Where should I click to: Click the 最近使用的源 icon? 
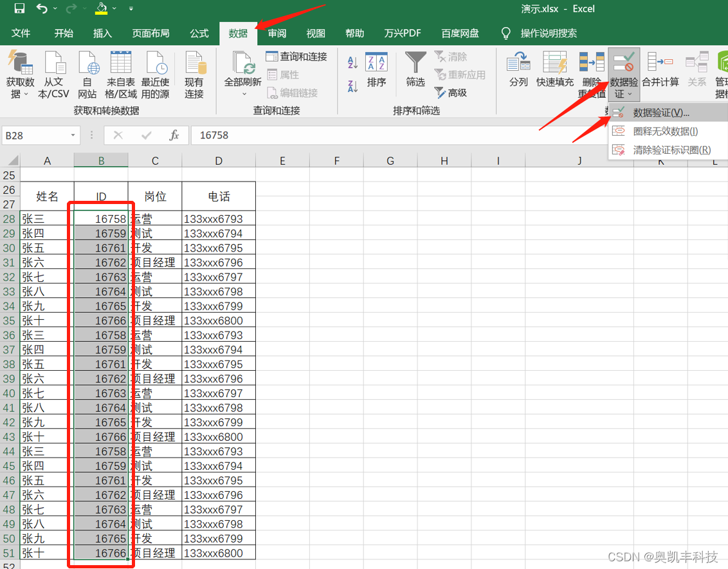pyautogui.click(x=155, y=75)
